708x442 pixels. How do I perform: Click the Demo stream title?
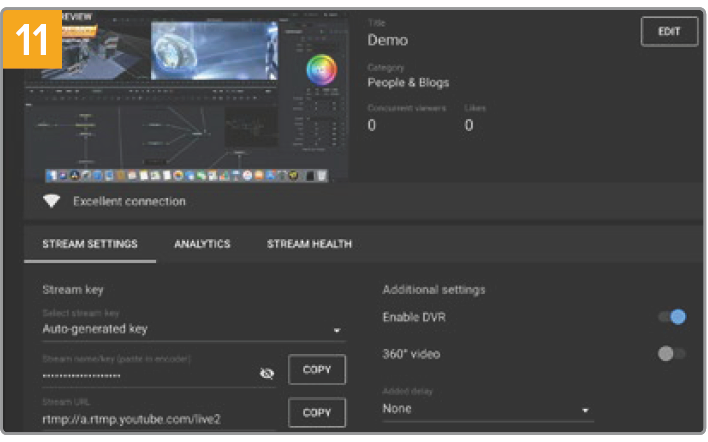pyautogui.click(x=388, y=40)
